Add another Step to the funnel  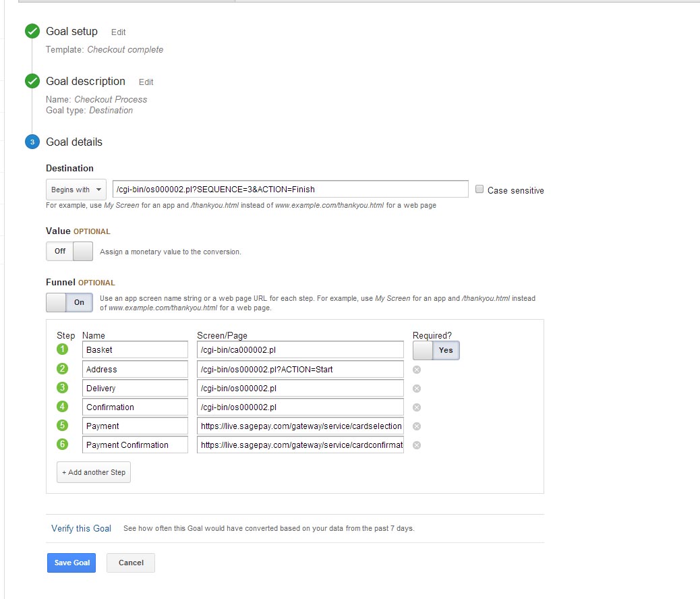94,472
